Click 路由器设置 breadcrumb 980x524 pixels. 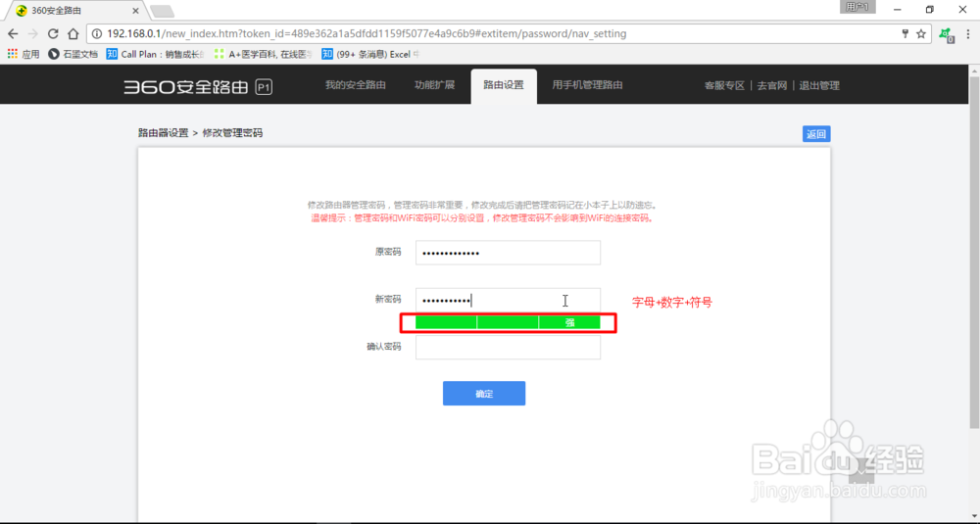pos(163,133)
